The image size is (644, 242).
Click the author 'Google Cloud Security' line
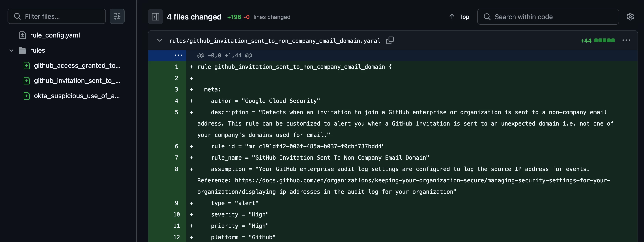(x=265, y=101)
